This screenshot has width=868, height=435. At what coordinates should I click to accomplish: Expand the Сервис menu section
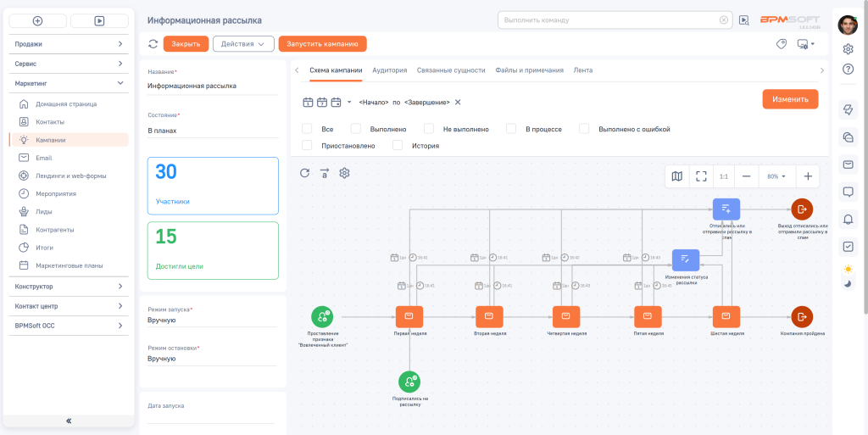pos(69,64)
